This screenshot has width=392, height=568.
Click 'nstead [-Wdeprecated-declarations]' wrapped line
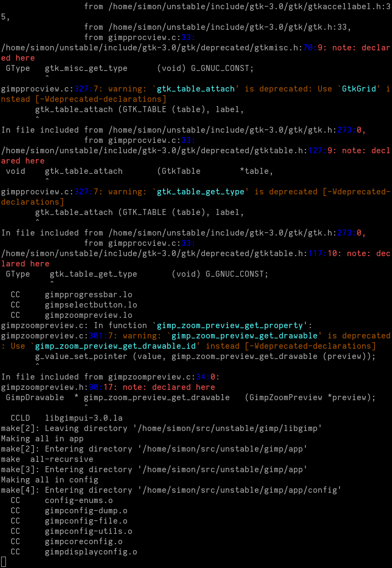pyautogui.click(x=84, y=99)
